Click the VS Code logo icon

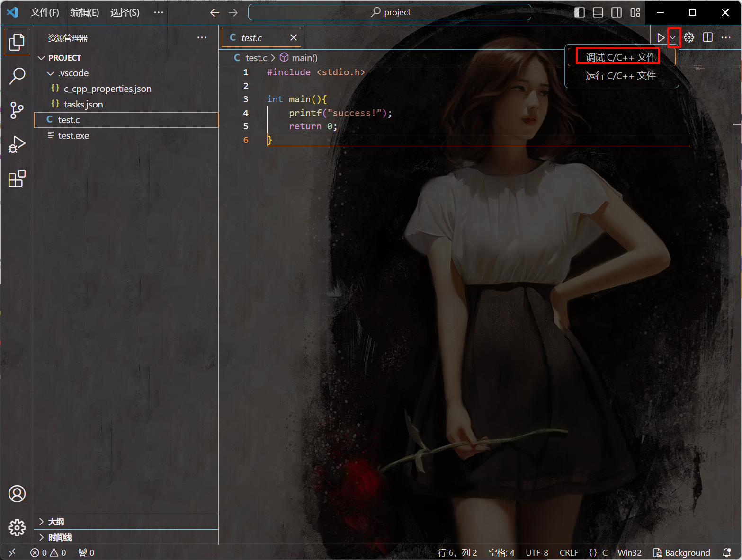tap(12, 12)
